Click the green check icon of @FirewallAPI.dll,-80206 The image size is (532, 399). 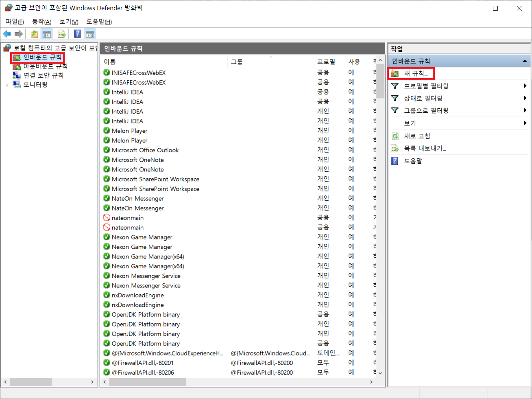pos(107,372)
